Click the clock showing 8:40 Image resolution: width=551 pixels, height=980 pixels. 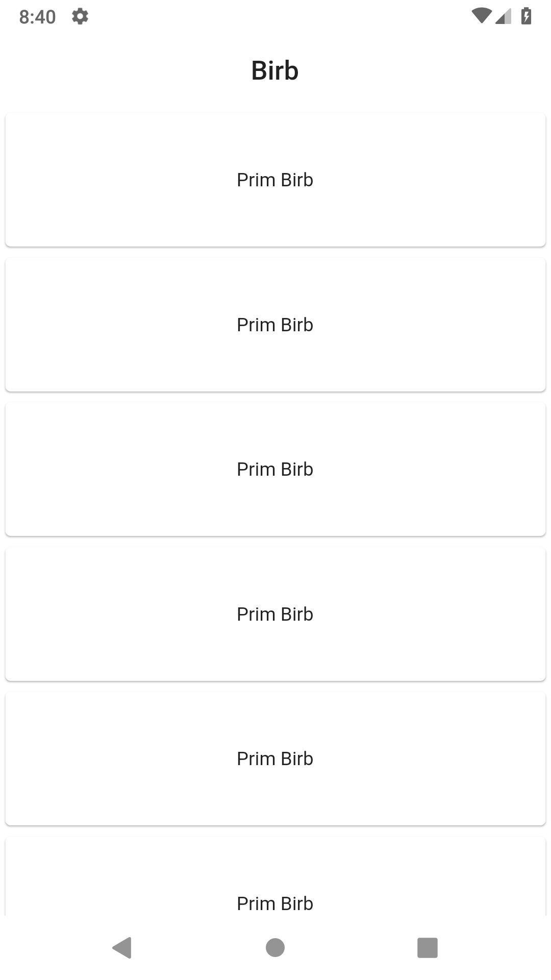tap(37, 17)
